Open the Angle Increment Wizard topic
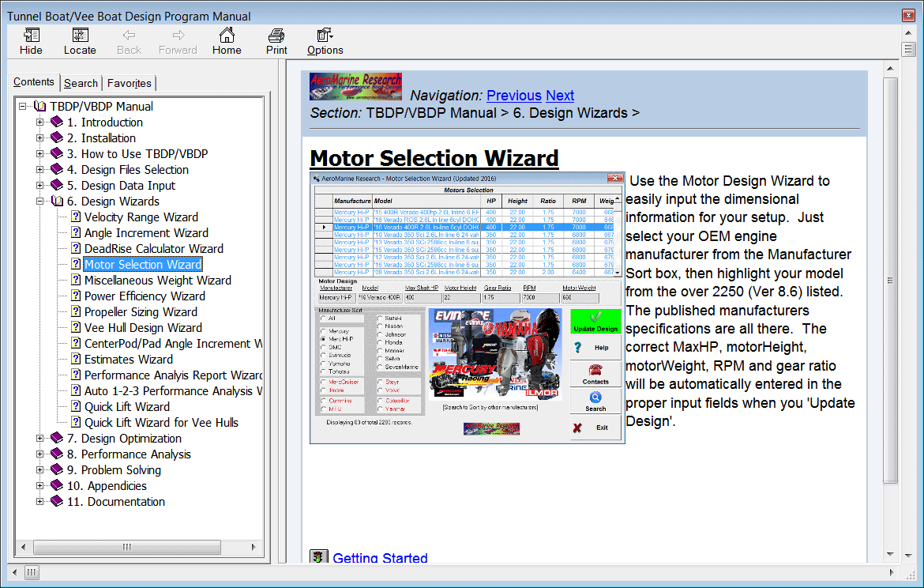Image resolution: width=924 pixels, height=588 pixels. click(x=146, y=233)
